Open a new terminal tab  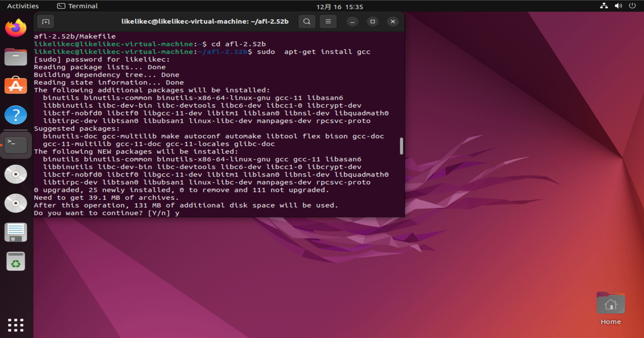pos(45,22)
